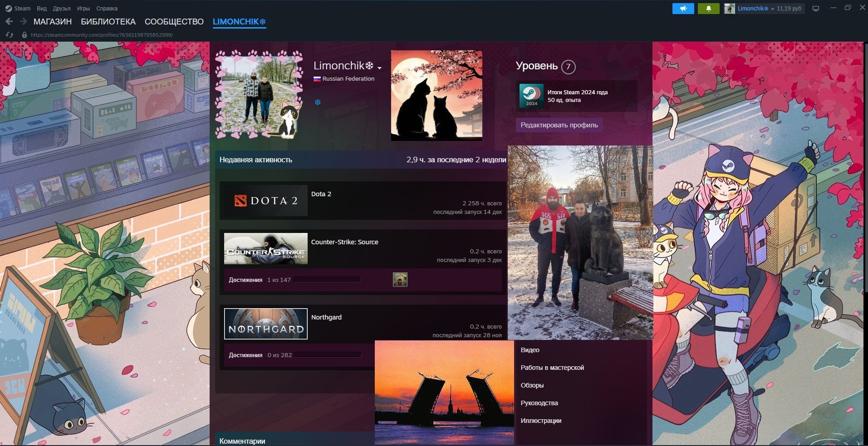Viewport: 868px width, 446px height.
Task: Expand the Limonchik account dropdown in title bar
Action: point(755,9)
